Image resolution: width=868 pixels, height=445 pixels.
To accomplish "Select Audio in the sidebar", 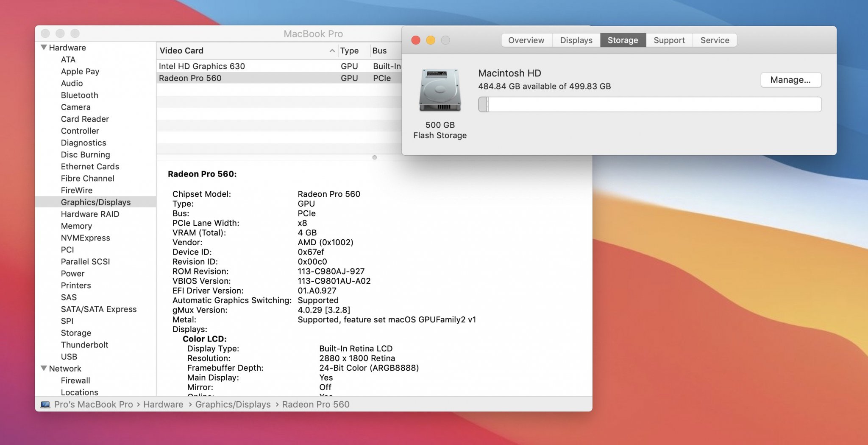I will click(72, 83).
